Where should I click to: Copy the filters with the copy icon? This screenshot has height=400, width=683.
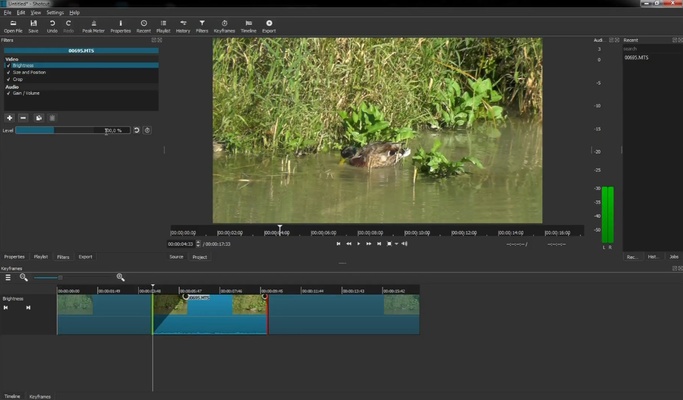pos(39,118)
